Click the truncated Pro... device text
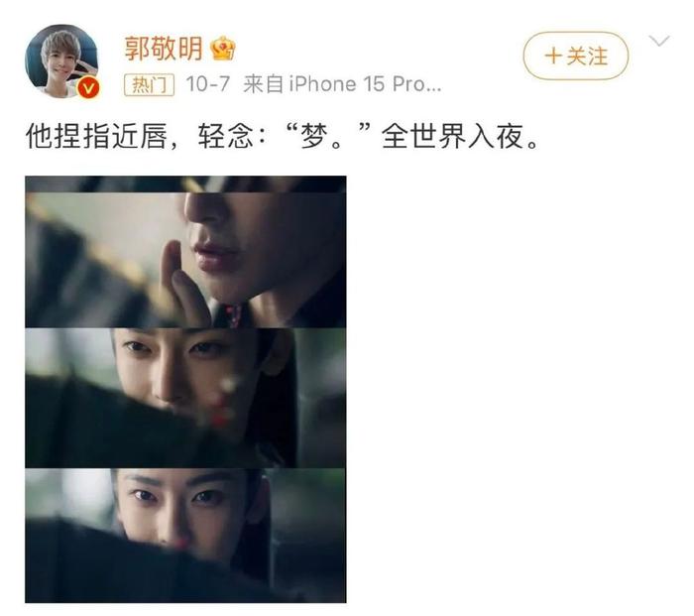694x616 pixels. tap(417, 84)
